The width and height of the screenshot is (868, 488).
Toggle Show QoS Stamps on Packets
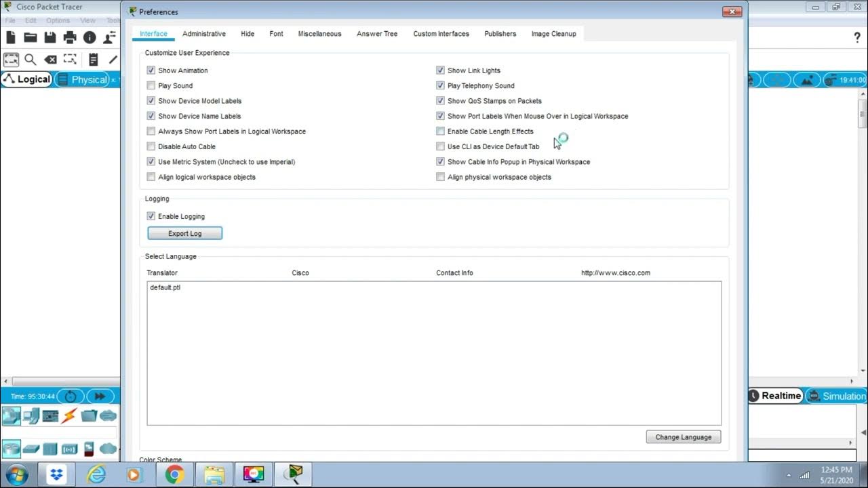click(x=441, y=101)
